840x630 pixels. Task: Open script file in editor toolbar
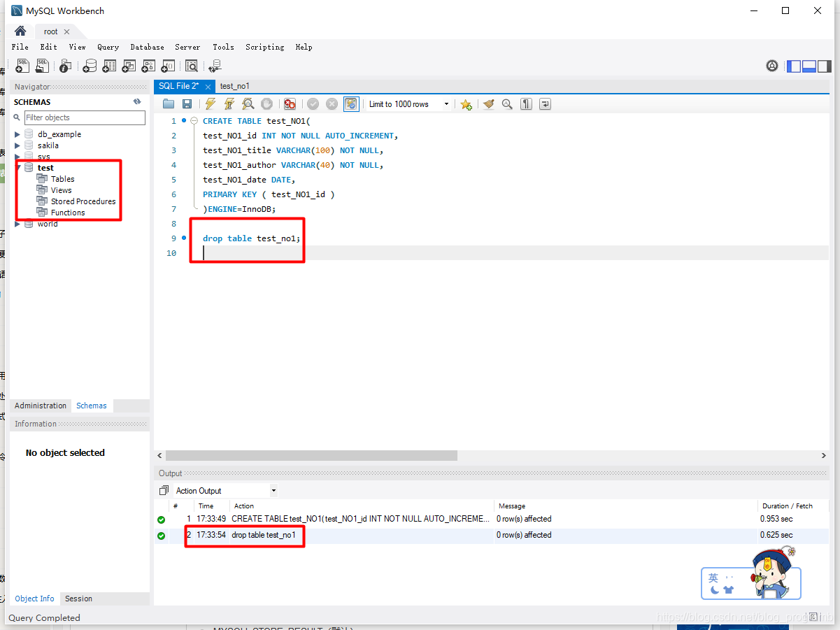tap(169, 104)
